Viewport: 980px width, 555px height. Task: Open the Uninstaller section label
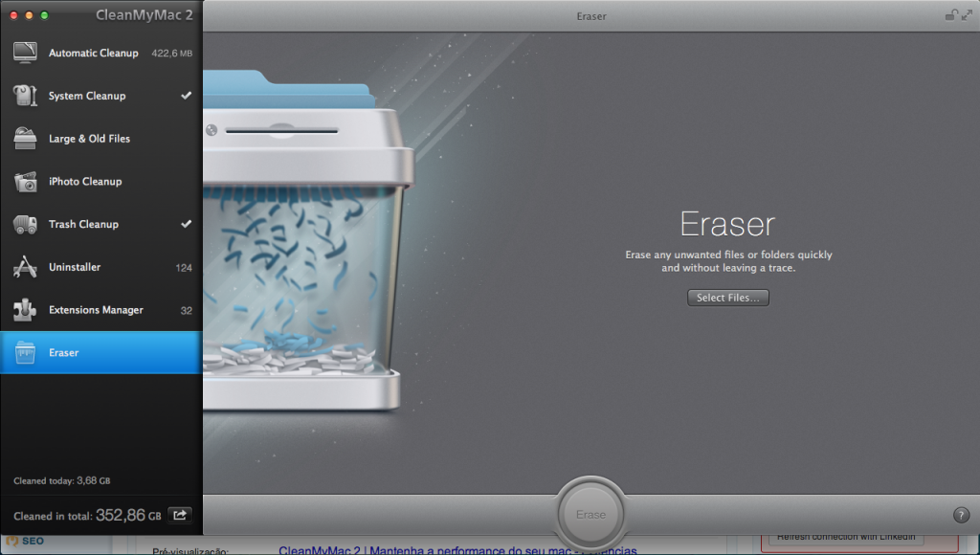point(75,267)
